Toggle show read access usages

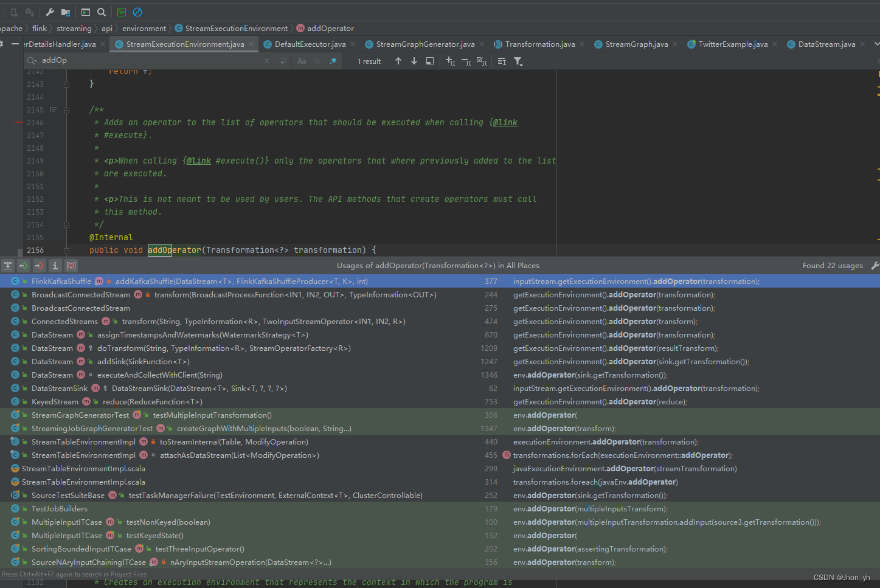tap(24, 266)
